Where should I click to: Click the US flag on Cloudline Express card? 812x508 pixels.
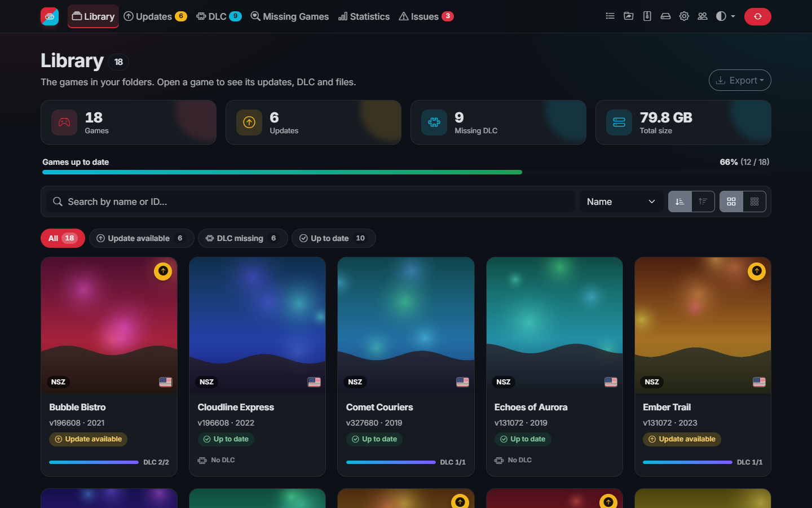click(314, 382)
